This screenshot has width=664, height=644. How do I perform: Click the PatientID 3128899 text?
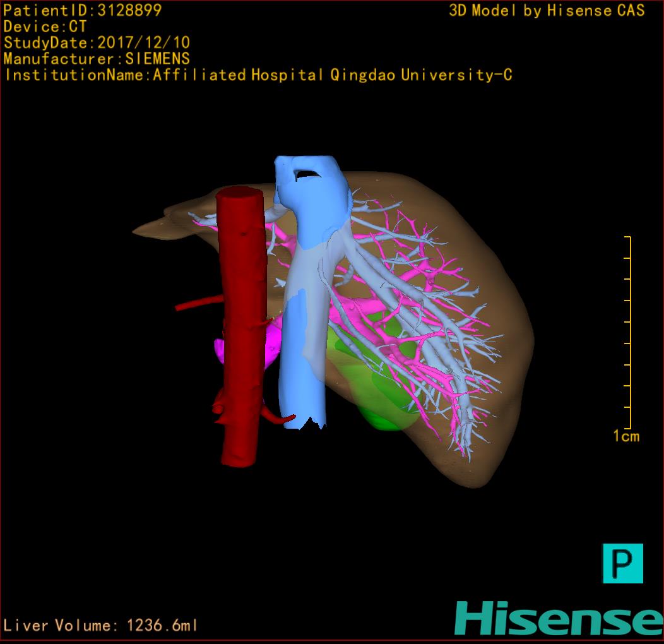(x=83, y=10)
